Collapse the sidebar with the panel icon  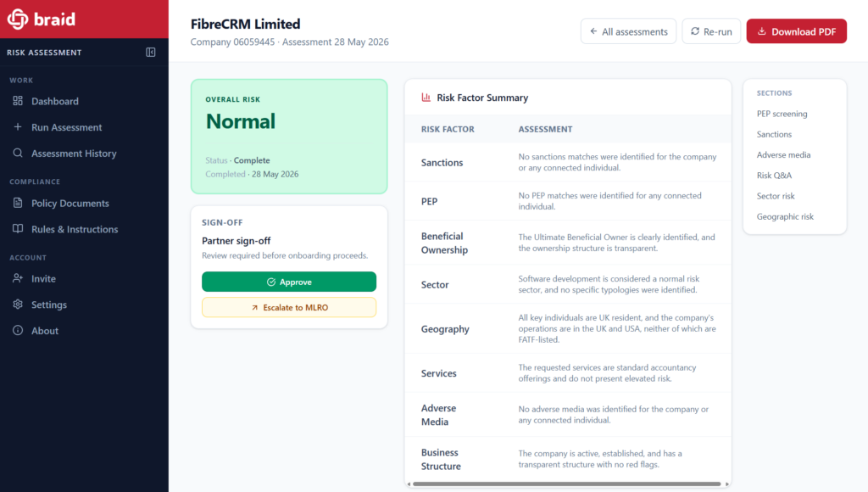(151, 52)
